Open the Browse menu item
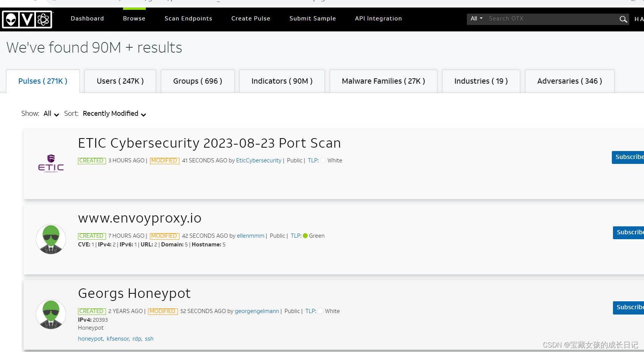 (134, 19)
